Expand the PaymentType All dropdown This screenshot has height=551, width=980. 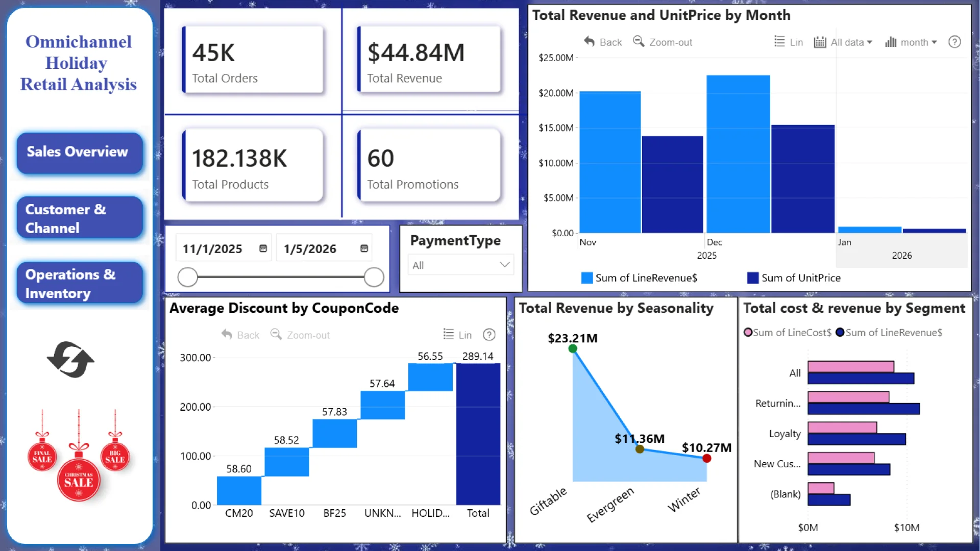pyautogui.click(x=460, y=265)
